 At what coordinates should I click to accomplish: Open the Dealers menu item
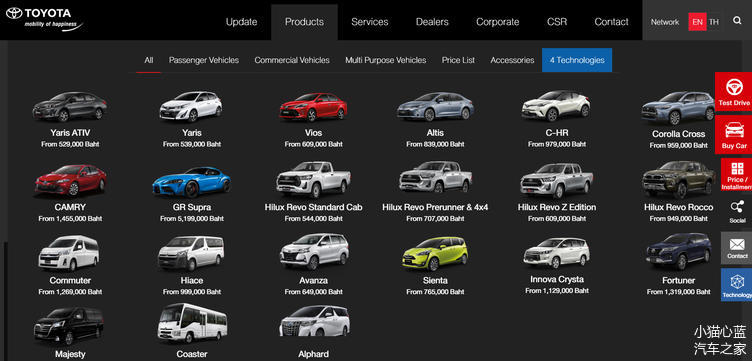point(432,22)
